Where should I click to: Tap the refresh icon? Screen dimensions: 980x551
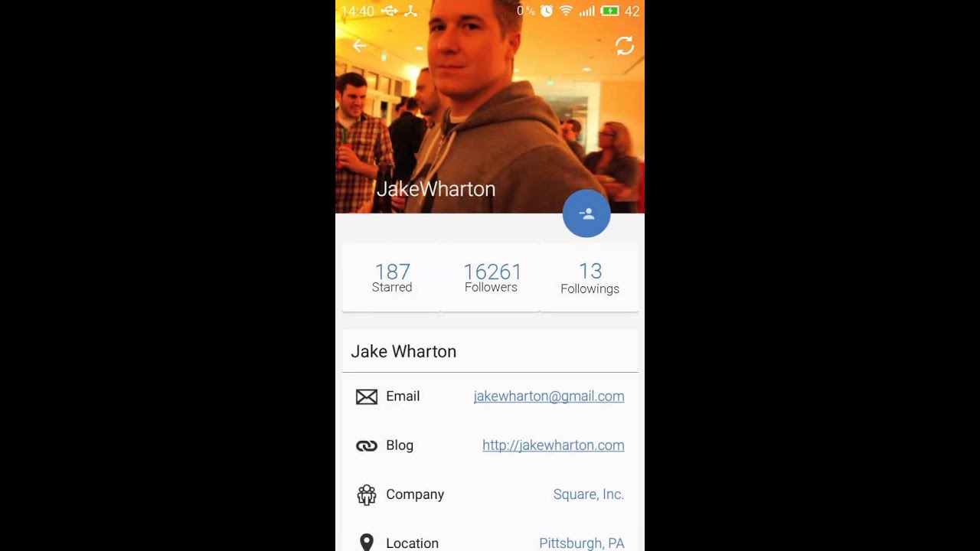pos(625,46)
